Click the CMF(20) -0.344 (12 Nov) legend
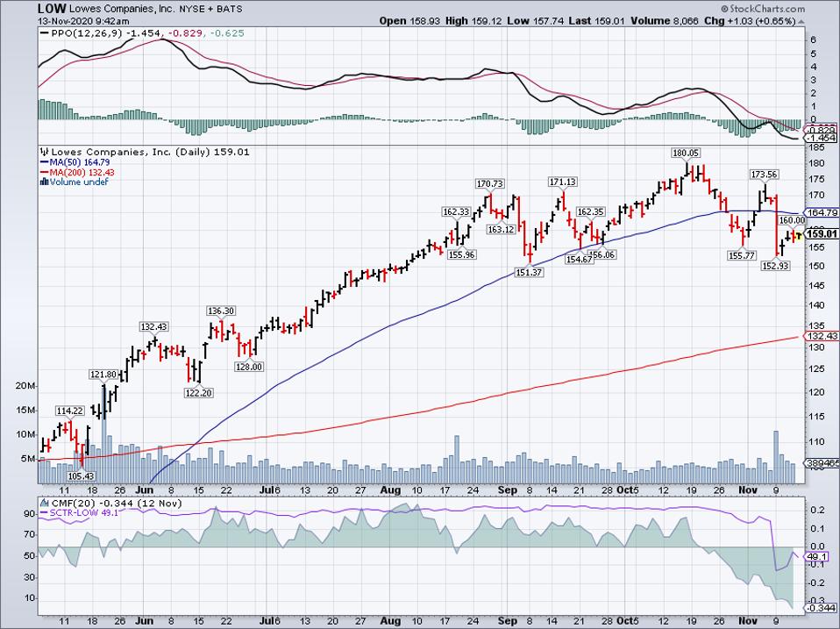The image size is (840, 629). 117,504
